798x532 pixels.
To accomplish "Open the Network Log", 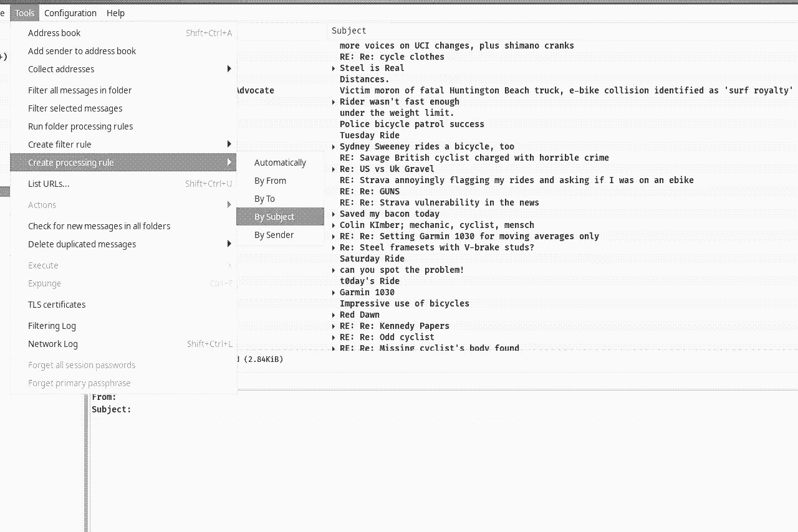I will pyautogui.click(x=123, y=344).
